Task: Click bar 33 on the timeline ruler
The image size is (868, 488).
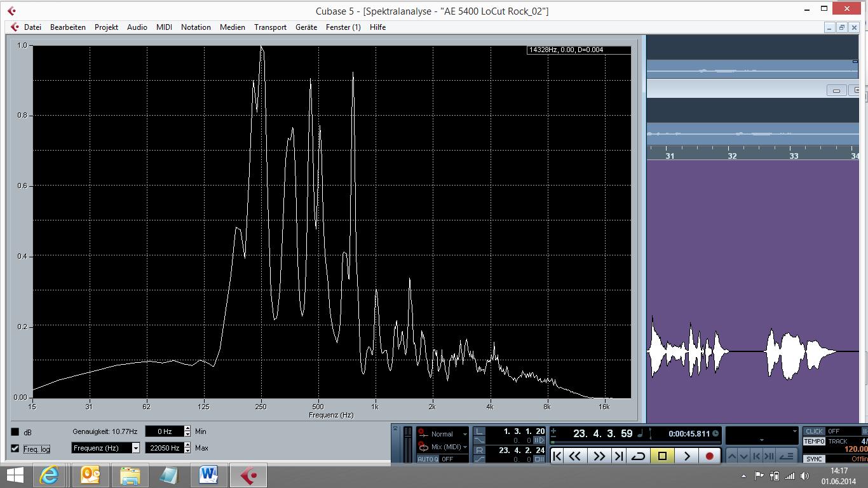Action: pyautogui.click(x=794, y=156)
